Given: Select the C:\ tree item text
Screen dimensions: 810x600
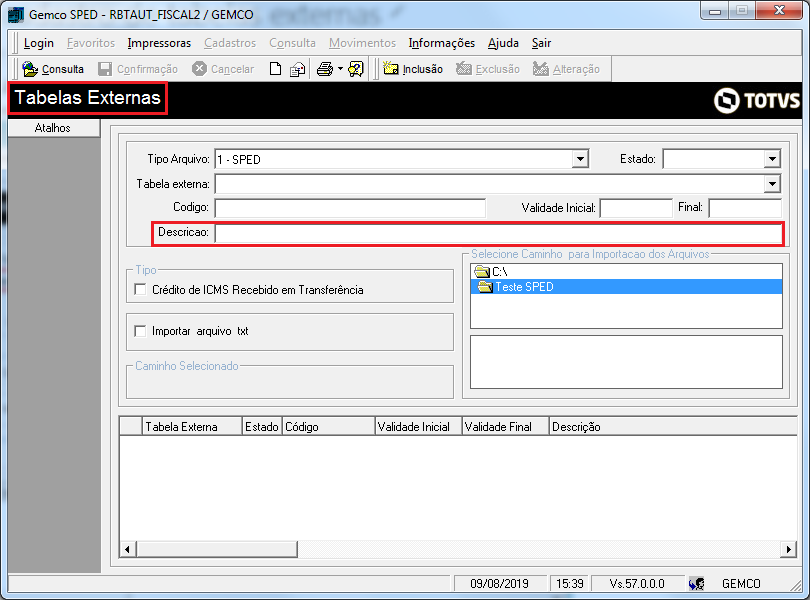Looking at the screenshot, I should point(500,271).
